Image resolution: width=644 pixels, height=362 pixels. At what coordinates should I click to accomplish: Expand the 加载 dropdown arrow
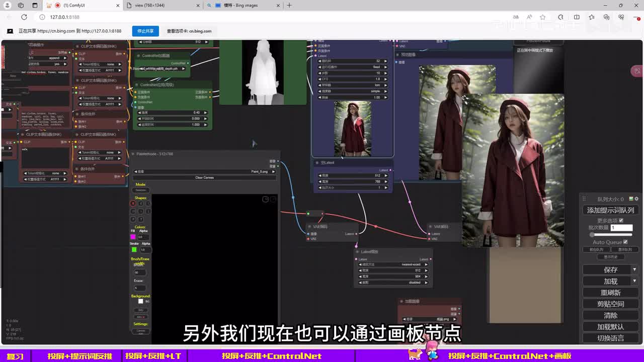click(634, 281)
